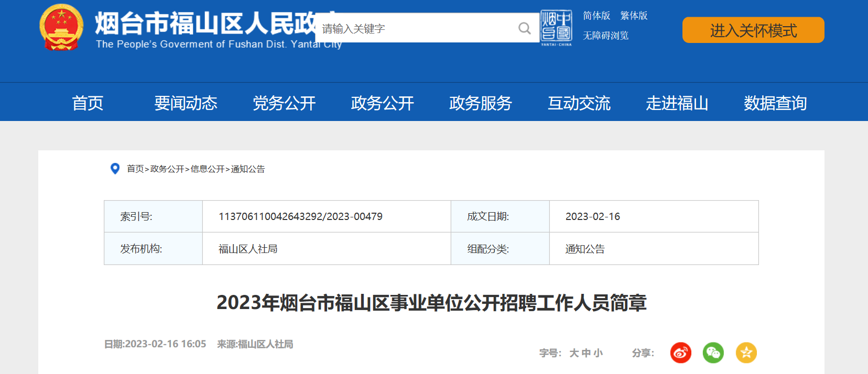
Task: Open 党务公开 navigation menu
Action: pyautogui.click(x=284, y=103)
